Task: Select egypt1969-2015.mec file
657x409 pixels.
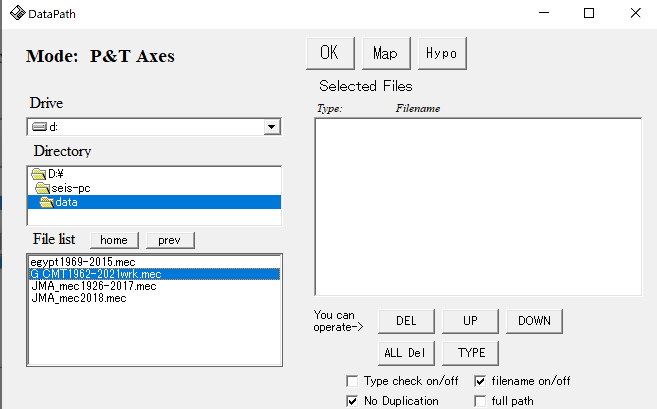Action: [154, 262]
